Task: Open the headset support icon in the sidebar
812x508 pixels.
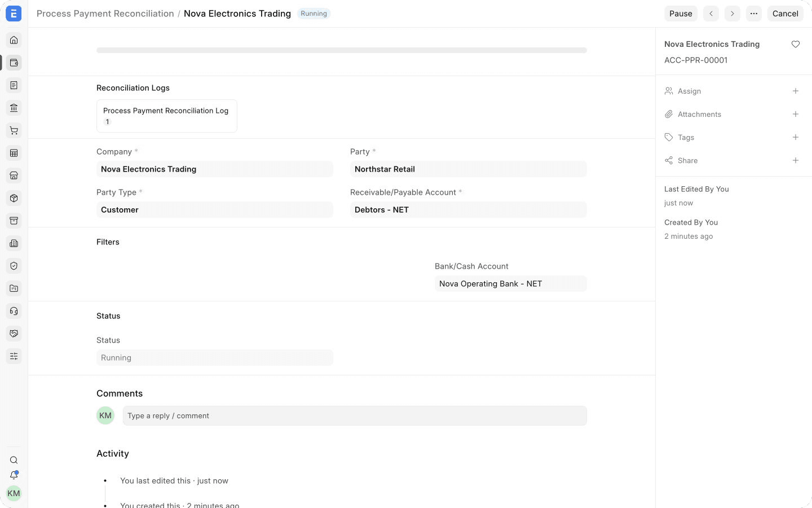Action: click(x=14, y=311)
